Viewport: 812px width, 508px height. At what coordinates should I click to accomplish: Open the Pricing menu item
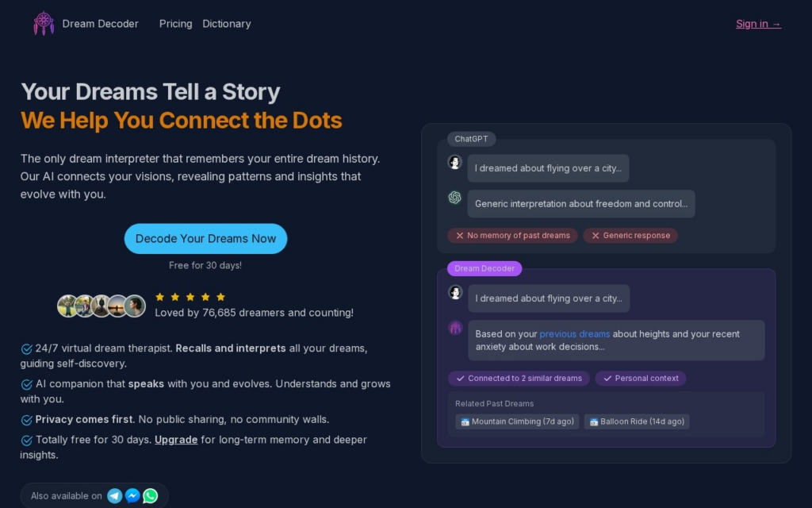click(x=175, y=24)
